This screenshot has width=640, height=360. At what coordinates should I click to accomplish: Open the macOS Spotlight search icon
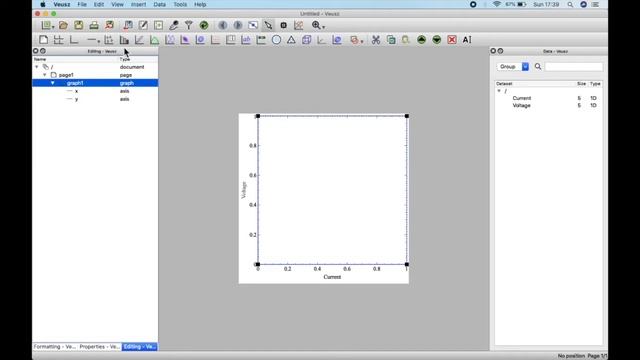(570, 4)
